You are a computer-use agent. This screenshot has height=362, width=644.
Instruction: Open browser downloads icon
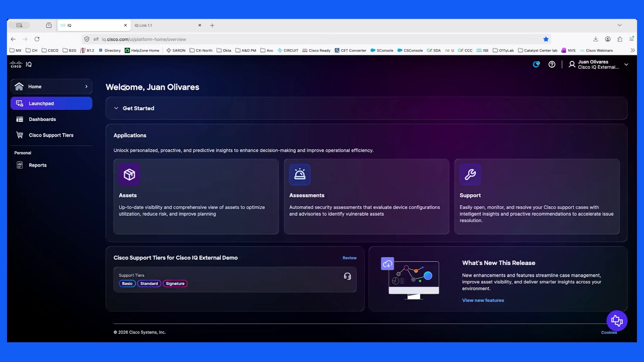pos(596,39)
